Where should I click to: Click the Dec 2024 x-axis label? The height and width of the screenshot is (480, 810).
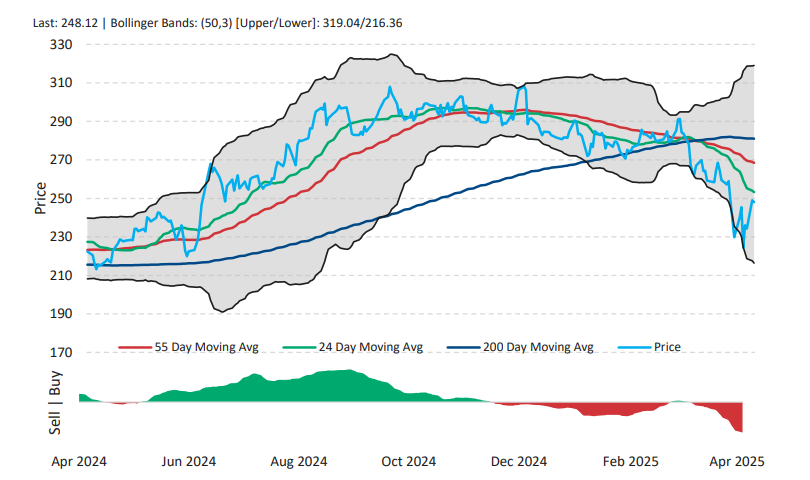pos(519,461)
